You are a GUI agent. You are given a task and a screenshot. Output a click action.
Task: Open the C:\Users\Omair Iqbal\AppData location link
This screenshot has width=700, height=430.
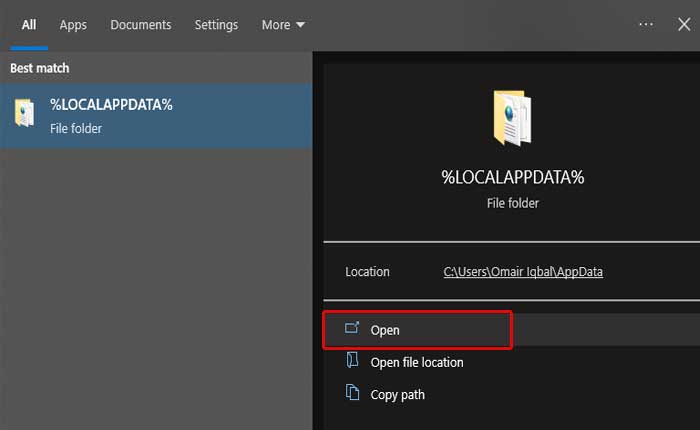(523, 272)
